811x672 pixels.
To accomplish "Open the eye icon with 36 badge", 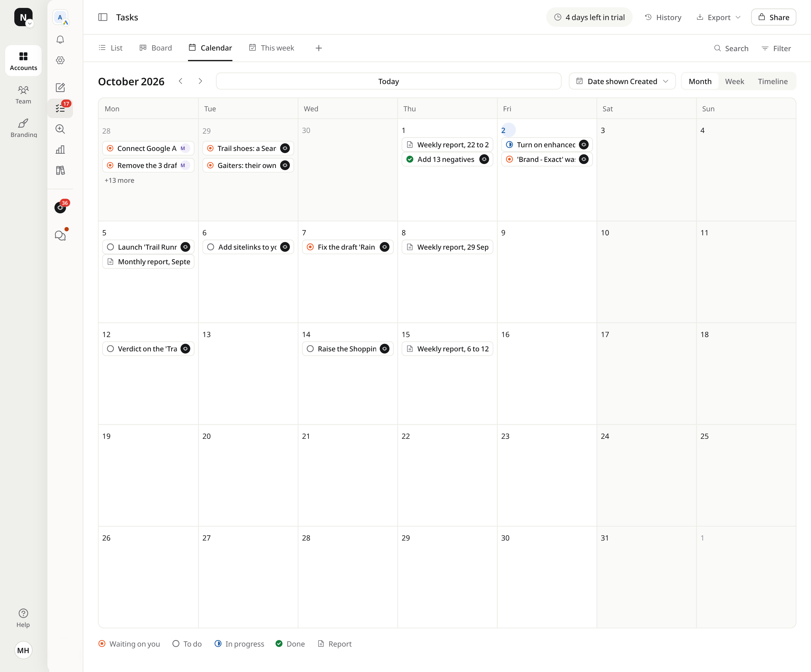I will click(x=60, y=208).
